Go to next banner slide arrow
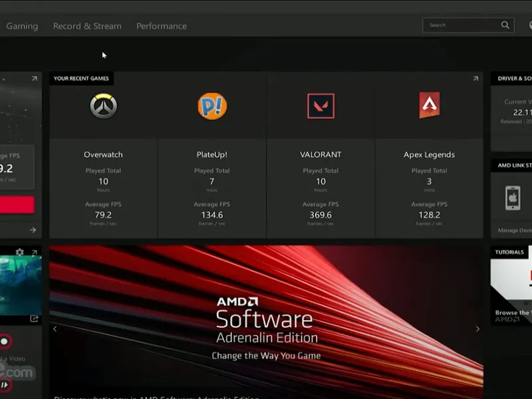Viewport: 532px width, 399px height. click(x=477, y=329)
